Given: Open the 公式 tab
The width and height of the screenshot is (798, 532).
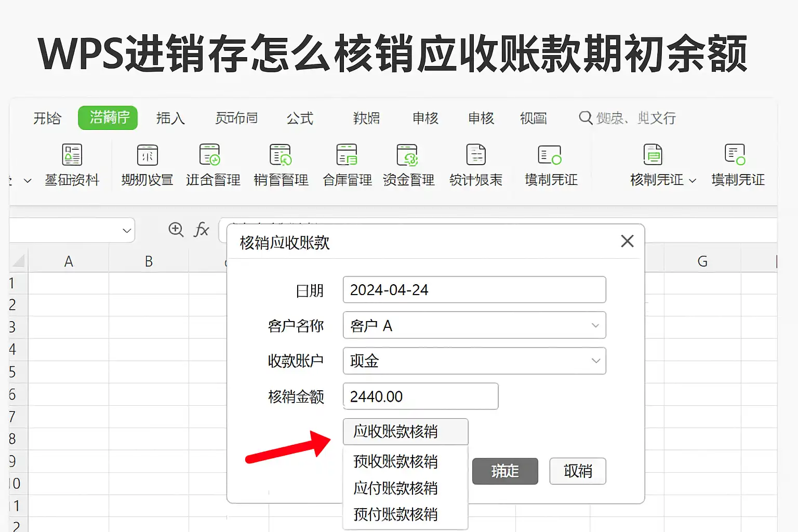Looking at the screenshot, I should point(300,118).
